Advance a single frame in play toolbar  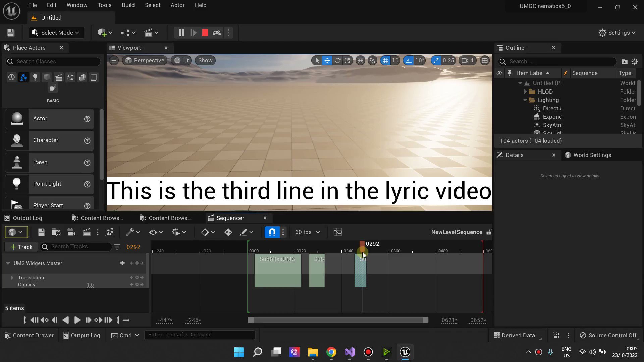click(x=193, y=33)
